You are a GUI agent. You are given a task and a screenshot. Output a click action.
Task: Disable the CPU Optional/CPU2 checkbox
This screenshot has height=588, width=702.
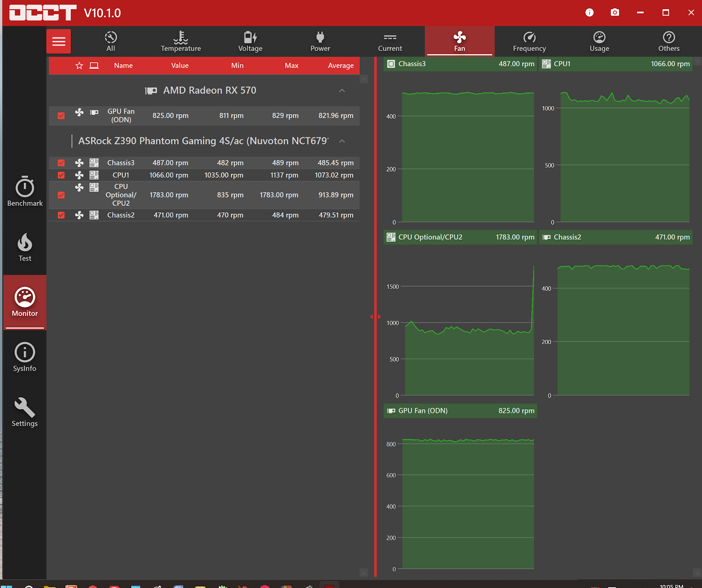61,195
